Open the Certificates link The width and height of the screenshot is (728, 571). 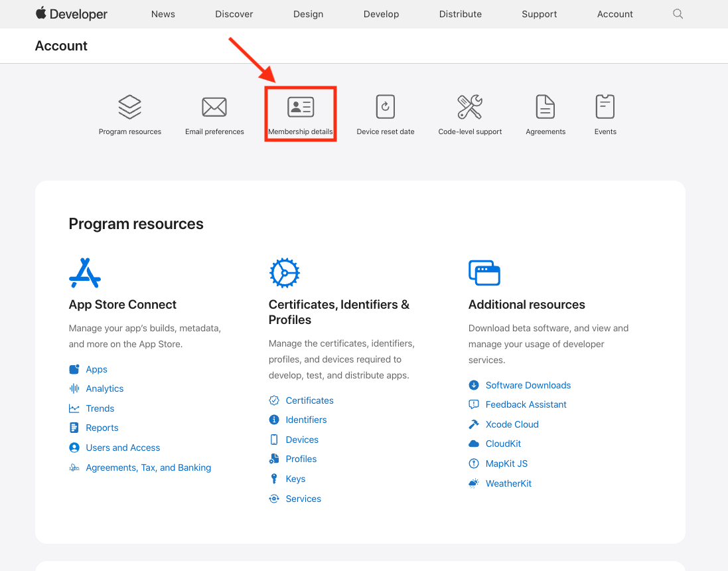click(310, 400)
